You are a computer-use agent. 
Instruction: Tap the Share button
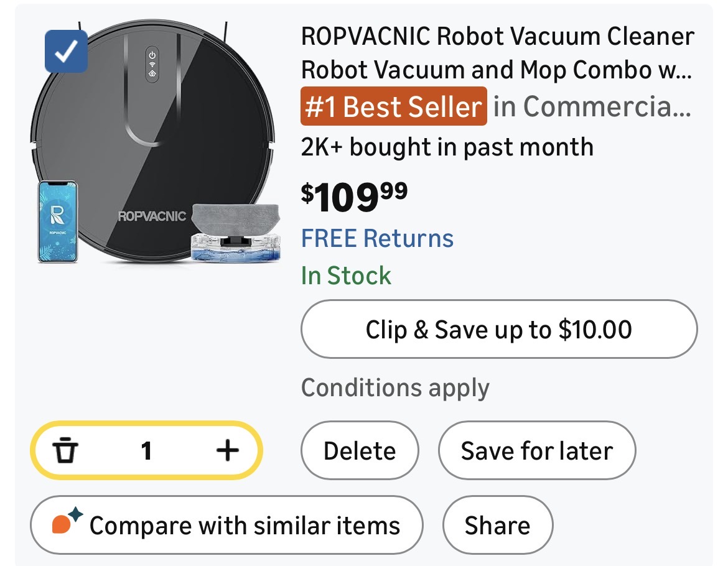(x=497, y=525)
